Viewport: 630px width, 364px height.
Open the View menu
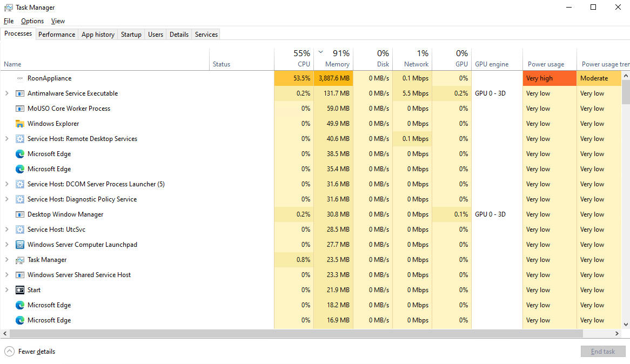point(58,21)
